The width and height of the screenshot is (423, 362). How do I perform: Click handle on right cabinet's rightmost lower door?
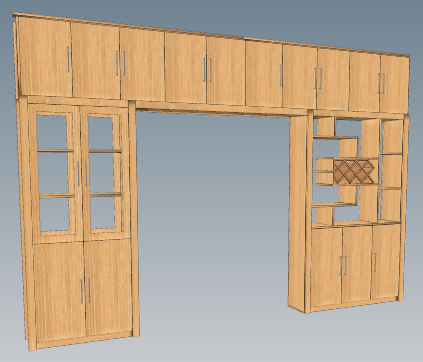[x=375, y=262]
